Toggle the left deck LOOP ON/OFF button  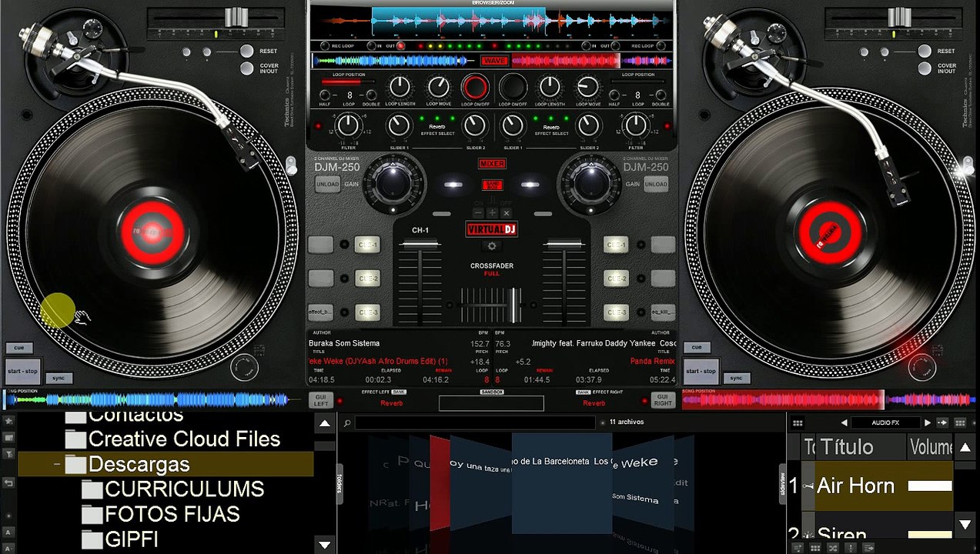(x=475, y=87)
